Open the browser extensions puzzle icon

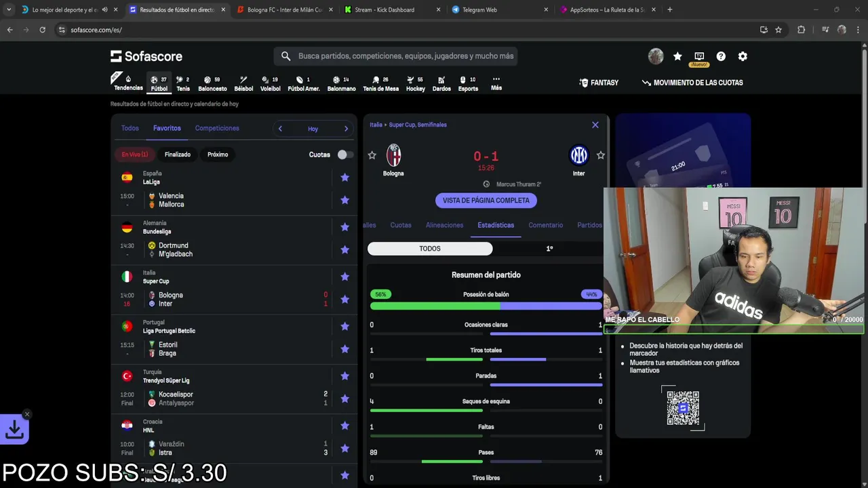(x=802, y=30)
